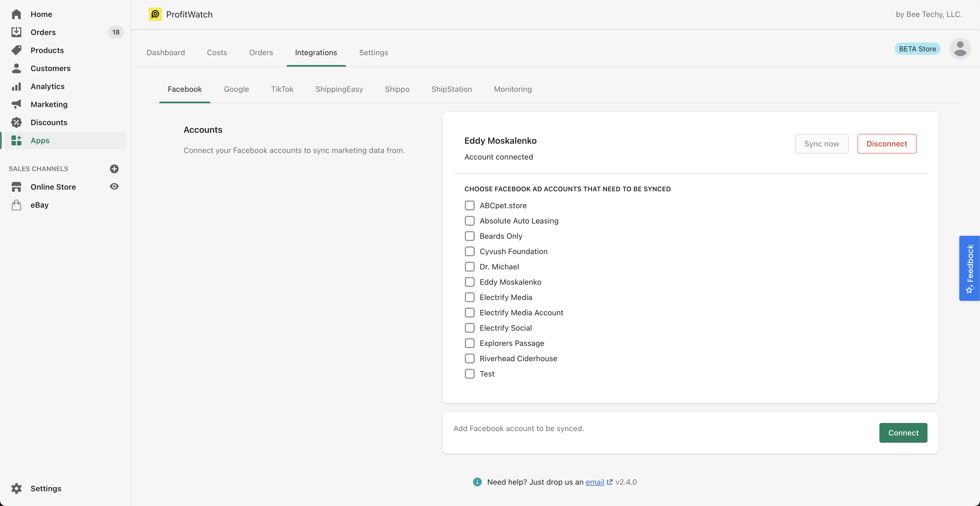View Online Store via eye icon

(x=114, y=186)
